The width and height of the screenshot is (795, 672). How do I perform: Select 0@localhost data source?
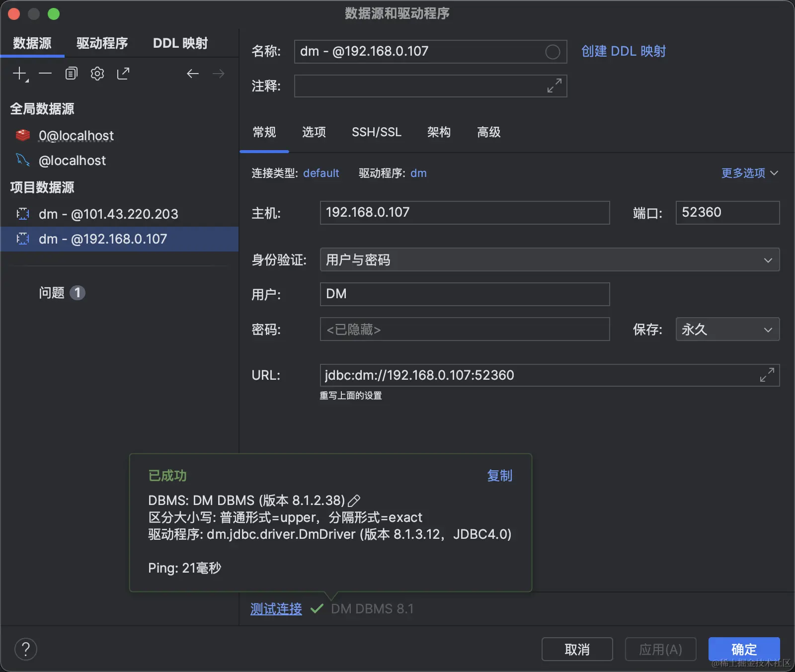[x=119, y=135]
